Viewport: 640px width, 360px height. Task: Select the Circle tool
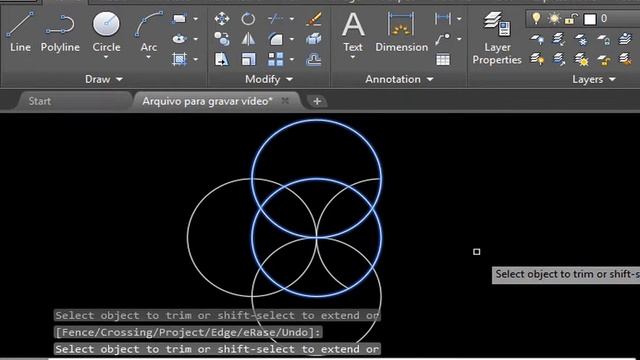click(106, 32)
